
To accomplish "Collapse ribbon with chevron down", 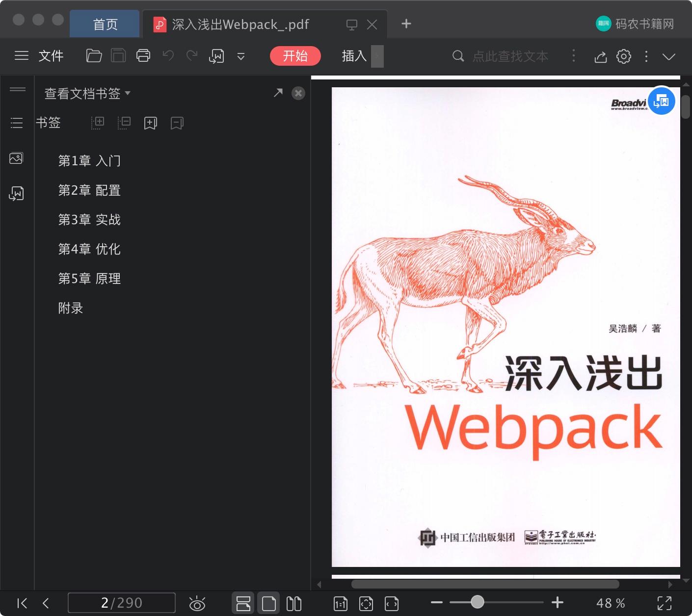I will pos(669,56).
